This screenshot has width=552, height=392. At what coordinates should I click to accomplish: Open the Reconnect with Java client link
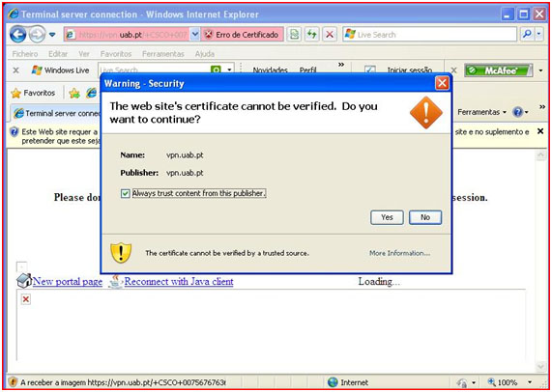click(x=179, y=282)
